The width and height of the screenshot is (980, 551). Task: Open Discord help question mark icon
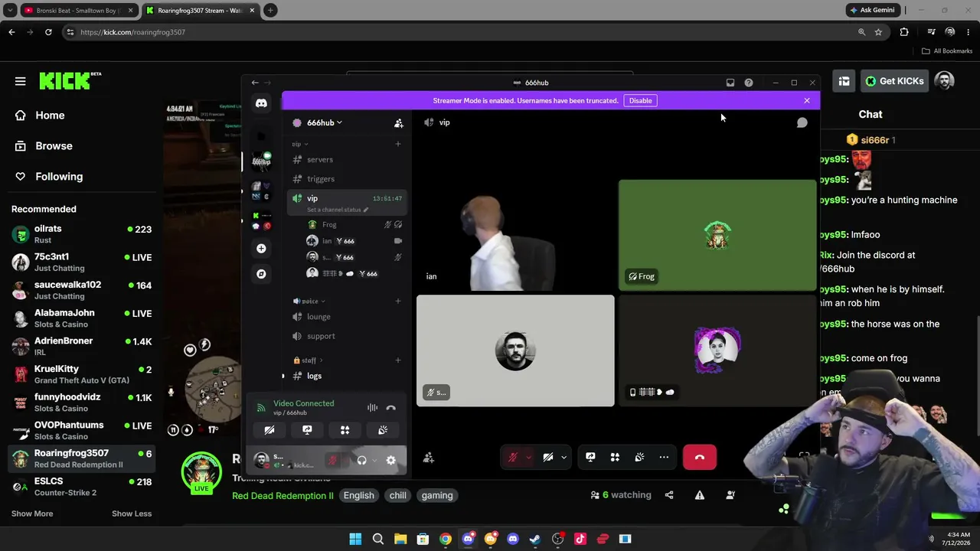tap(749, 83)
